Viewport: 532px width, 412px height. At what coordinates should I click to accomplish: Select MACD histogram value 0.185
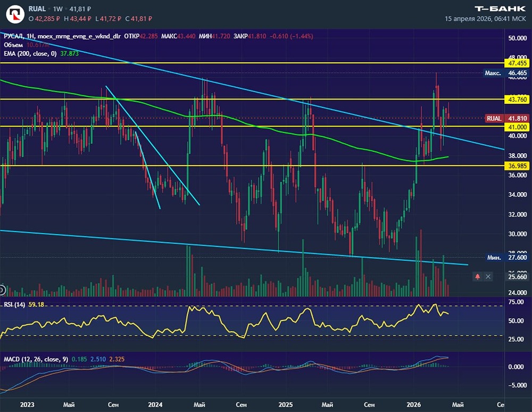[79, 359]
